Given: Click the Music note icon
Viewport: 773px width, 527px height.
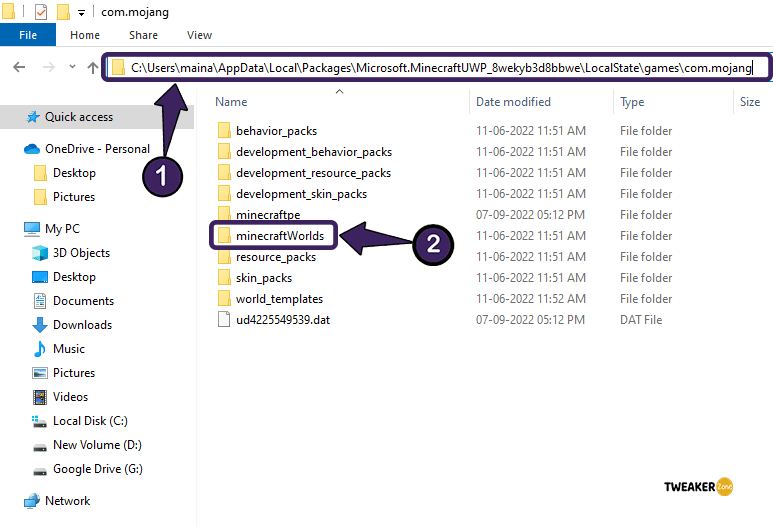Looking at the screenshot, I should (39, 349).
